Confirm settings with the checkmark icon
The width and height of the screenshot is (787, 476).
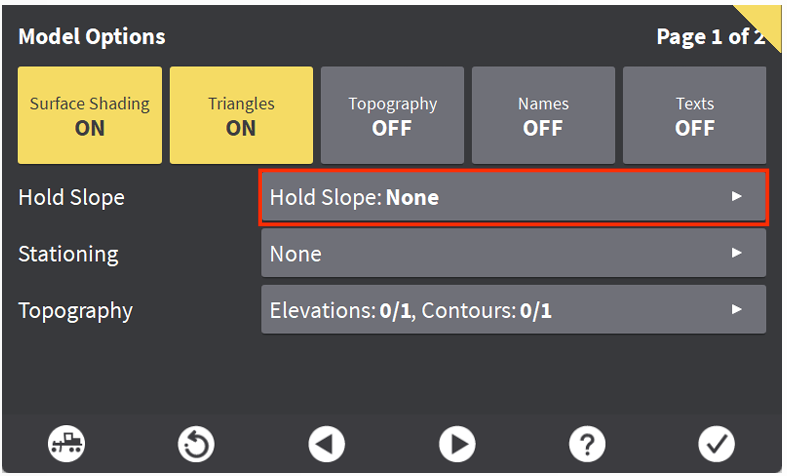(716, 443)
